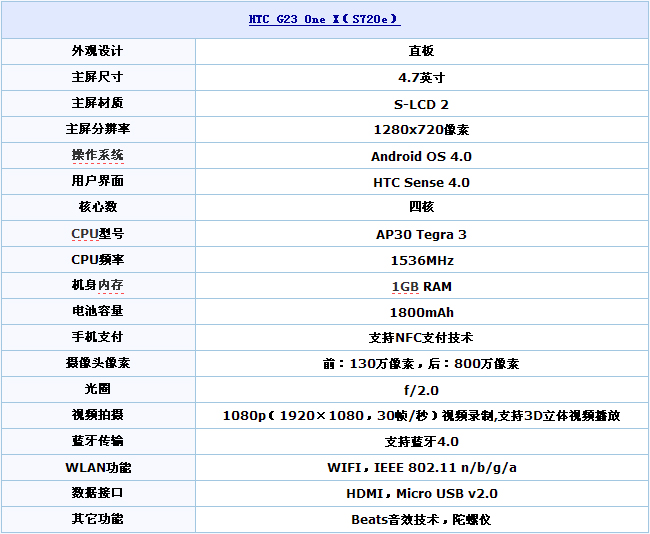
Task: Click the 操作系统 label
Action: [x=98, y=156]
